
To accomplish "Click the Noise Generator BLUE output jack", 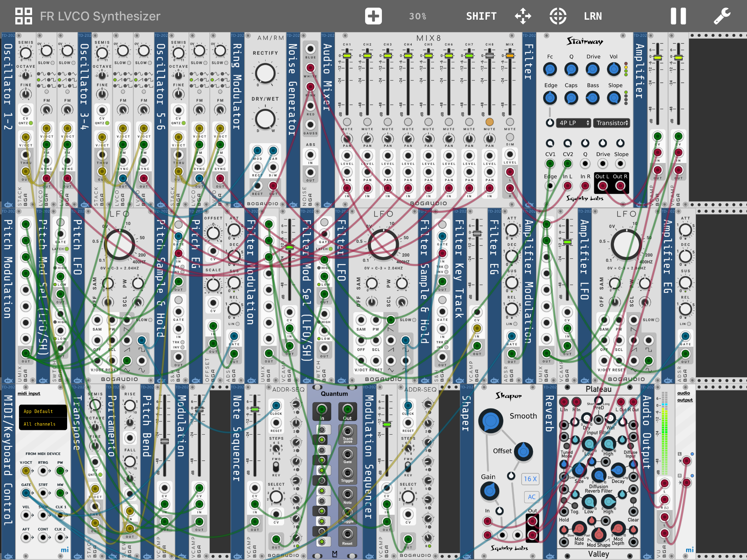I will (310, 48).
